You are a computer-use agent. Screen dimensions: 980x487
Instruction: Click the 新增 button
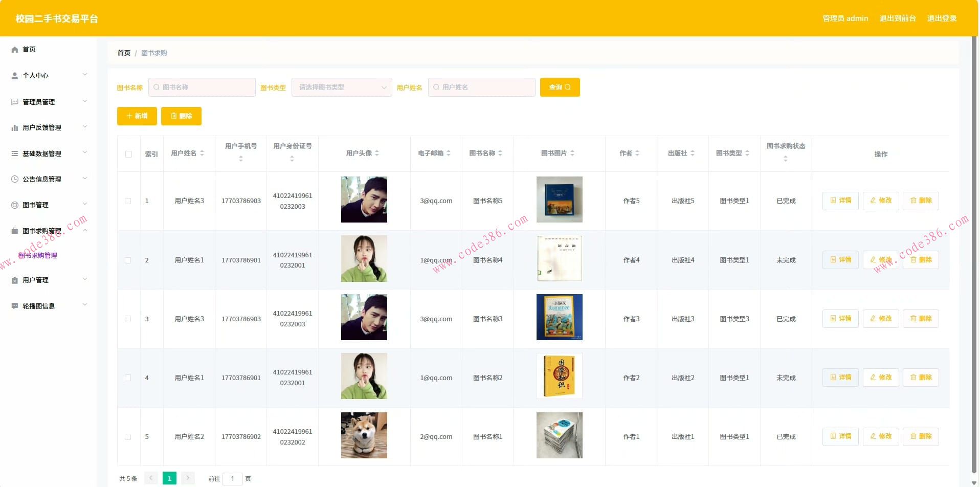point(137,116)
